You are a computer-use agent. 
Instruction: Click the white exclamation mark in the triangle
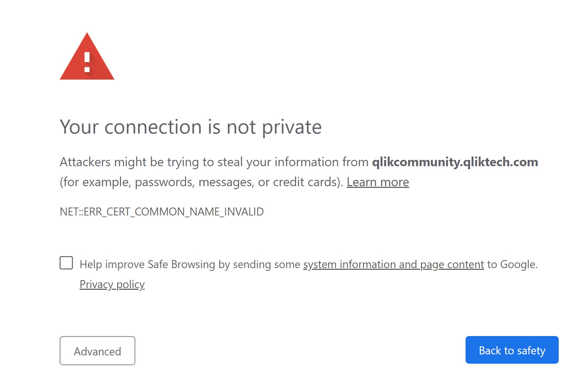pyautogui.click(x=87, y=62)
